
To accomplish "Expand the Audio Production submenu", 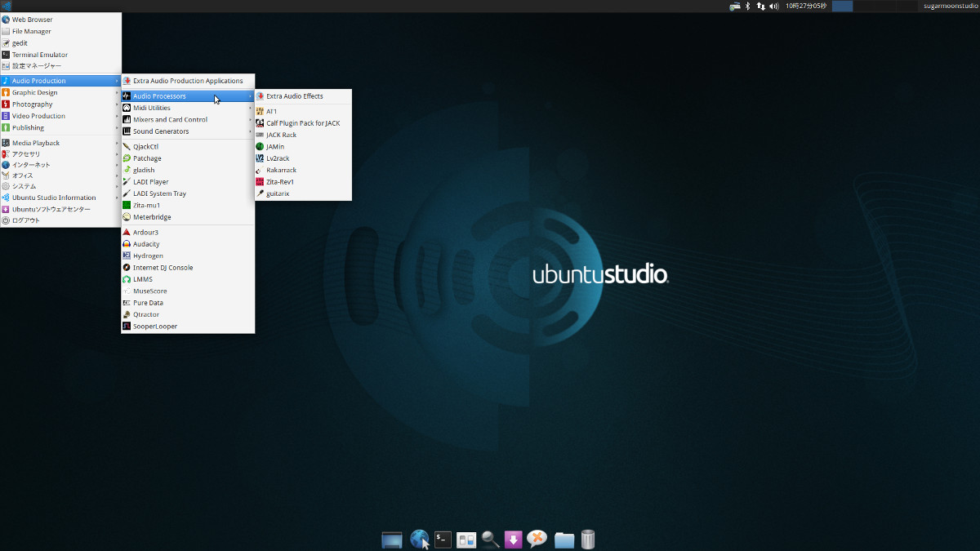I will tap(60, 81).
